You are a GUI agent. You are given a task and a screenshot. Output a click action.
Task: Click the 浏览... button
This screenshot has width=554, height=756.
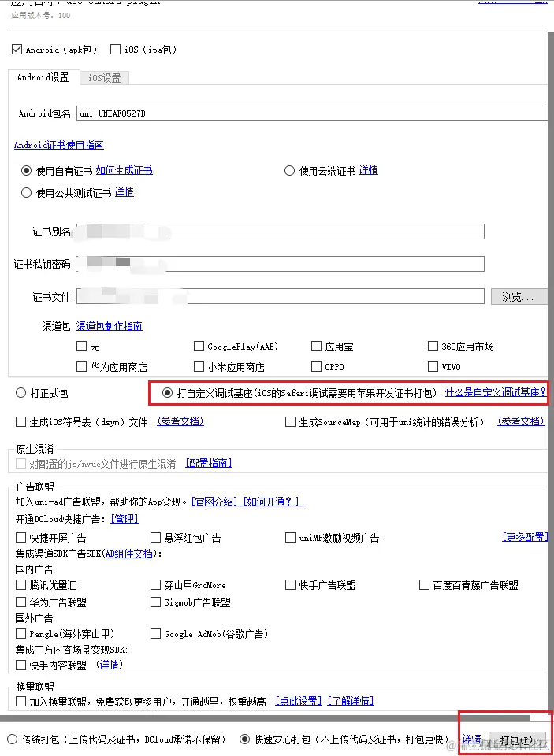[x=519, y=297]
